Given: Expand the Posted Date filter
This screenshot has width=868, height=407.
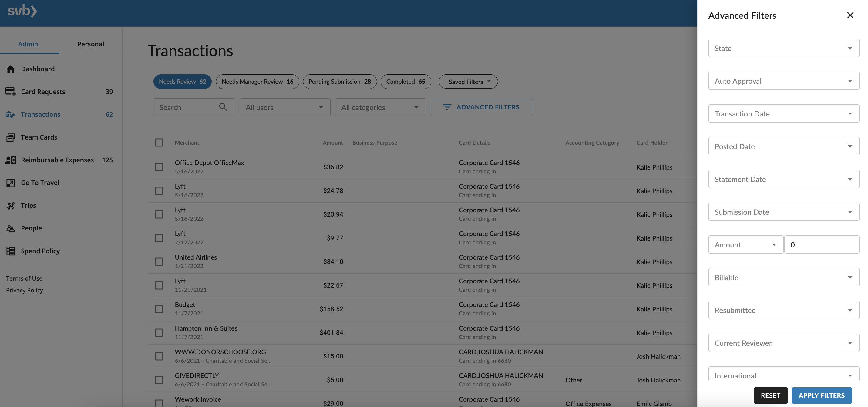Looking at the screenshot, I should (783, 146).
